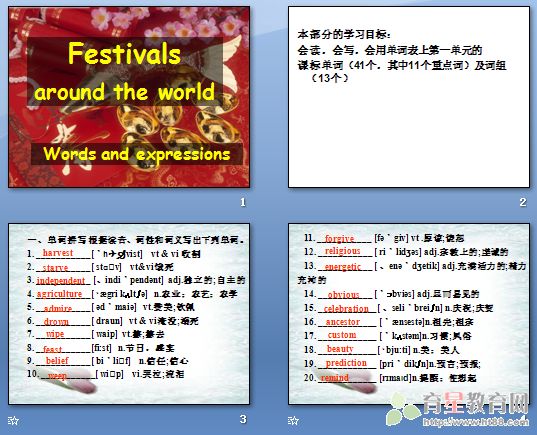
Task: Click the red answer word 'agriculture'
Action: tap(59, 294)
